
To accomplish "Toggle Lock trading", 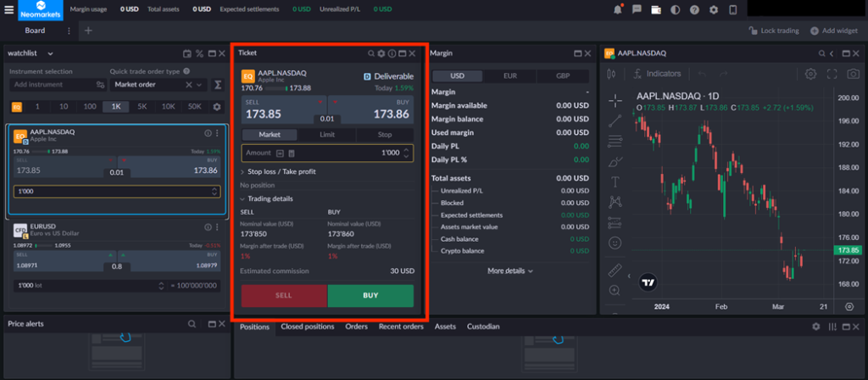I will tap(773, 31).
